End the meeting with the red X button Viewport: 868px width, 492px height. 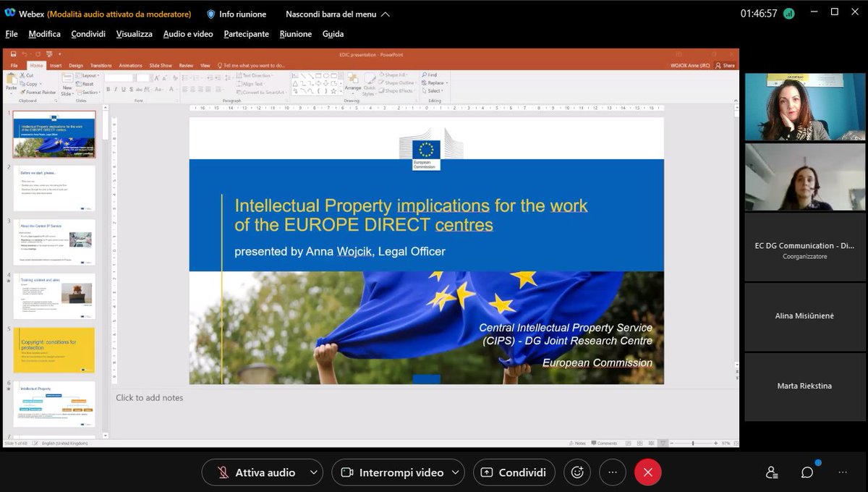(x=648, y=472)
